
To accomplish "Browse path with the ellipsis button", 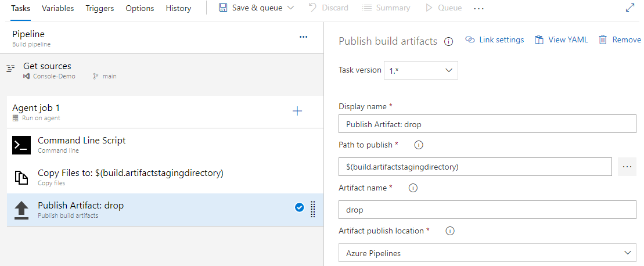I will (x=627, y=167).
